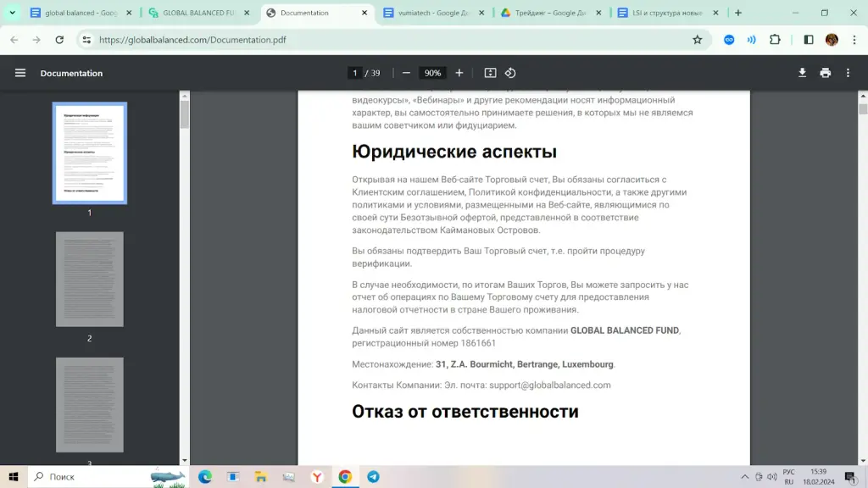Click the thumbnail panel scrollbar handle
The height and width of the screenshot is (488, 868).
click(x=184, y=114)
